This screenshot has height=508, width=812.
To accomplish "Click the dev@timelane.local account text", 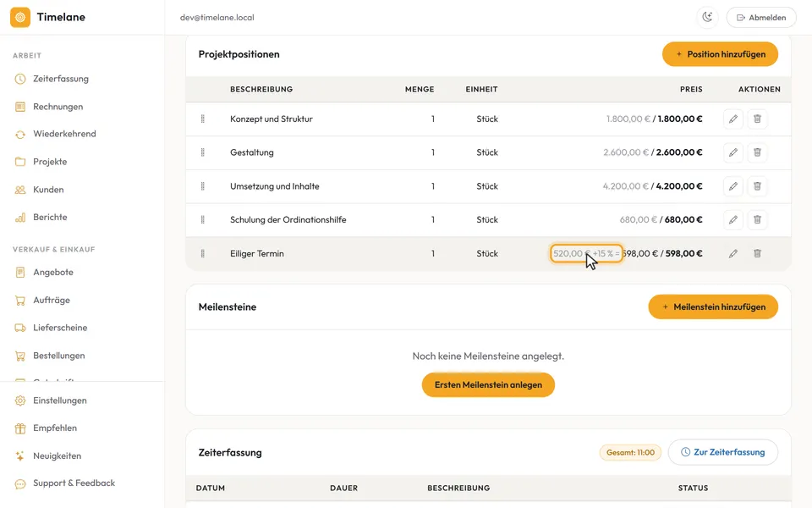I will (x=217, y=18).
